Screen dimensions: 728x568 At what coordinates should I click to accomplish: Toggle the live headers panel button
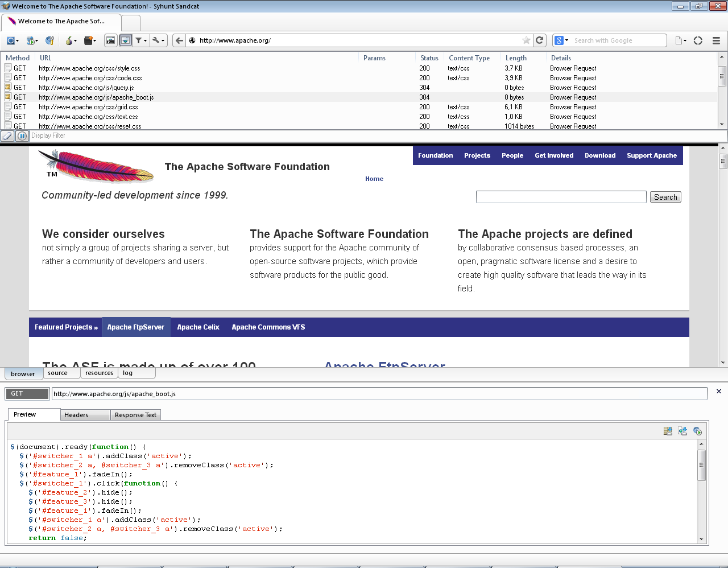[x=126, y=40]
